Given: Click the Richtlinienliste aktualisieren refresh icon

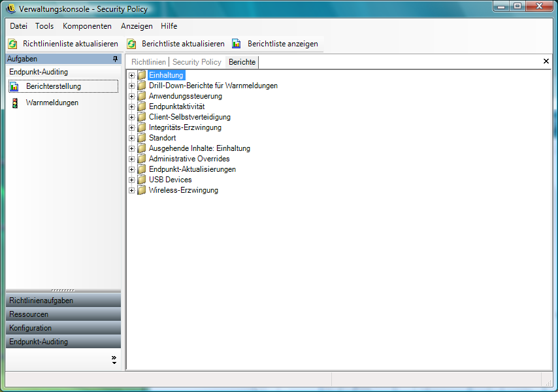Looking at the screenshot, I should point(13,44).
